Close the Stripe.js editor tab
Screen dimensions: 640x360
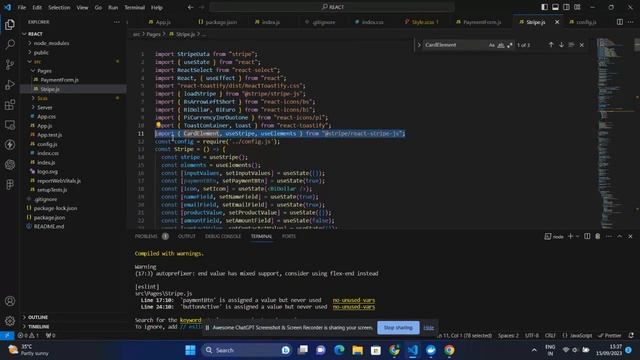(557, 22)
